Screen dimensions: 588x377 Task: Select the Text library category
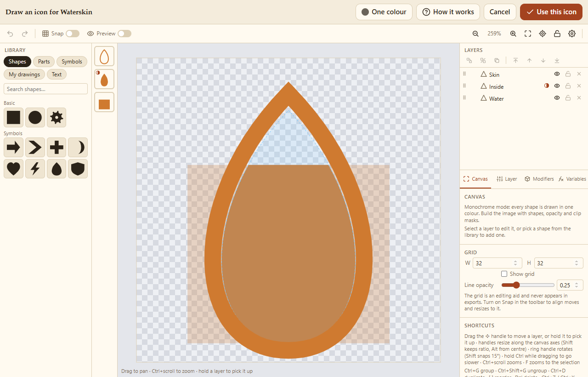click(57, 74)
